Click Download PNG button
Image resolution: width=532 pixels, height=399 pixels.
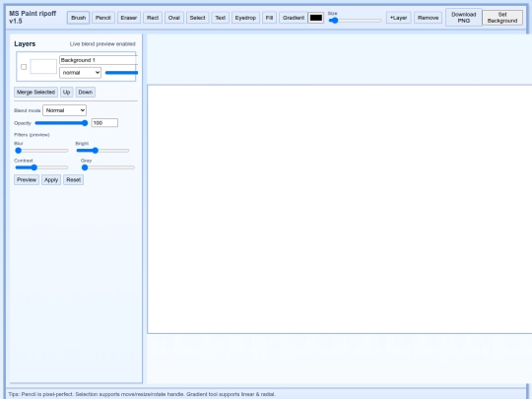[464, 18]
